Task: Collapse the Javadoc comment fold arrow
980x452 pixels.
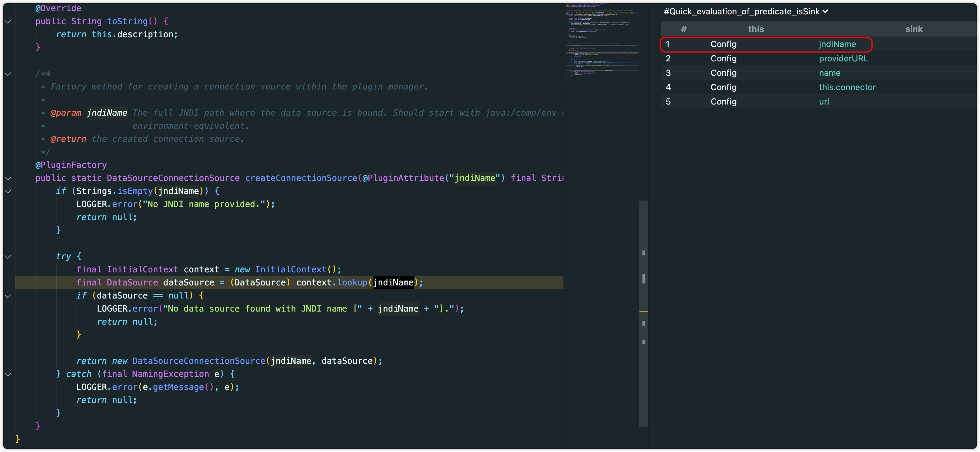Action: pyautogui.click(x=8, y=74)
